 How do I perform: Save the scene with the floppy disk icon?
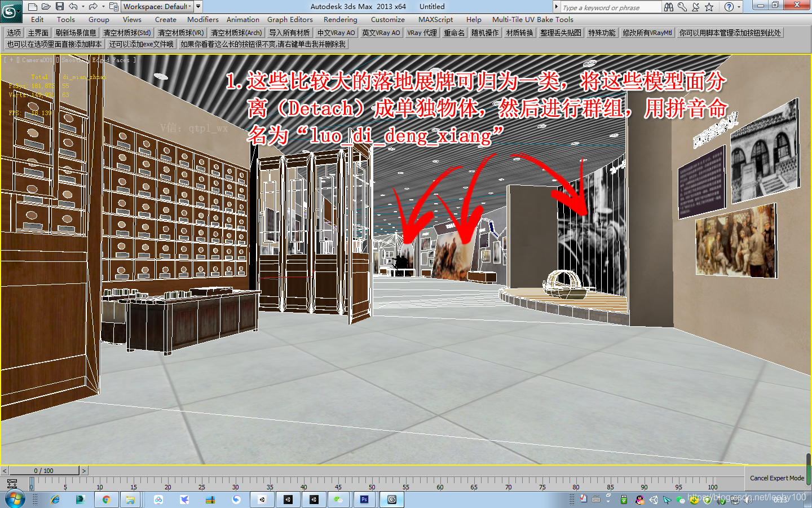click(x=60, y=7)
